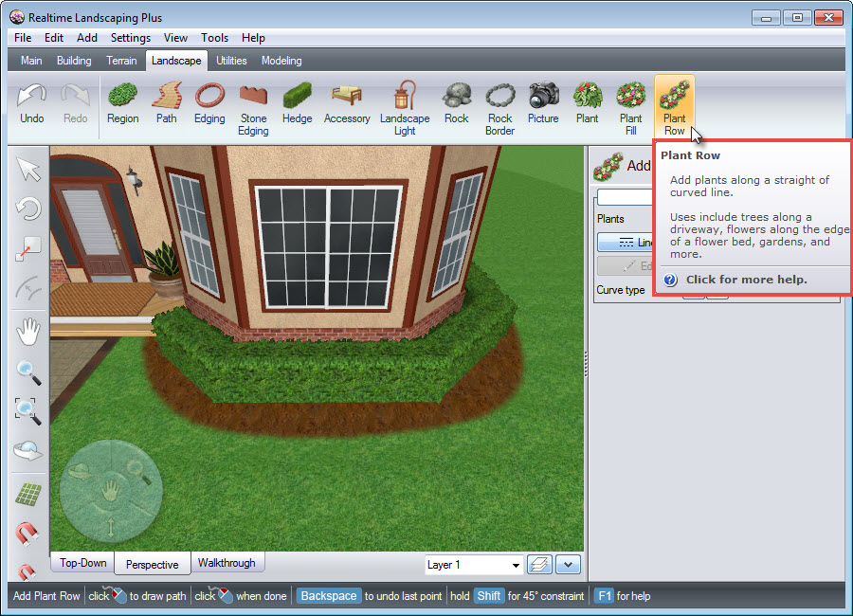
Task: Select the Plant tool
Action: (x=587, y=104)
